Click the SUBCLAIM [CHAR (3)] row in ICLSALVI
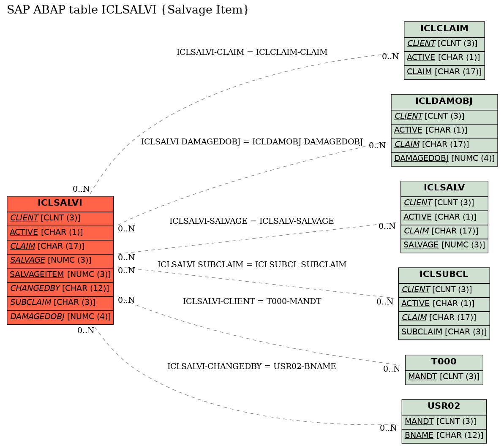The height and width of the screenshot is (448, 504). pos(60,303)
